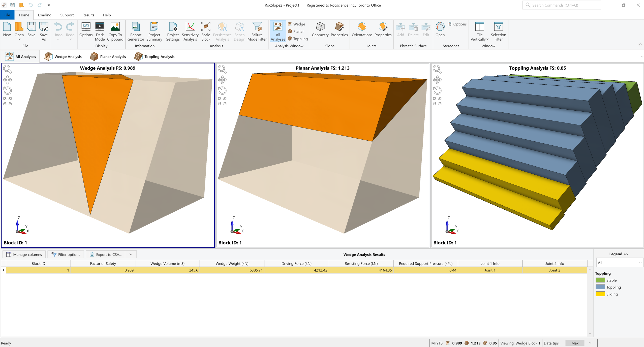The height and width of the screenshot is (347, 644).
Task: Open Filter options
Action: (x=66, y=254)
